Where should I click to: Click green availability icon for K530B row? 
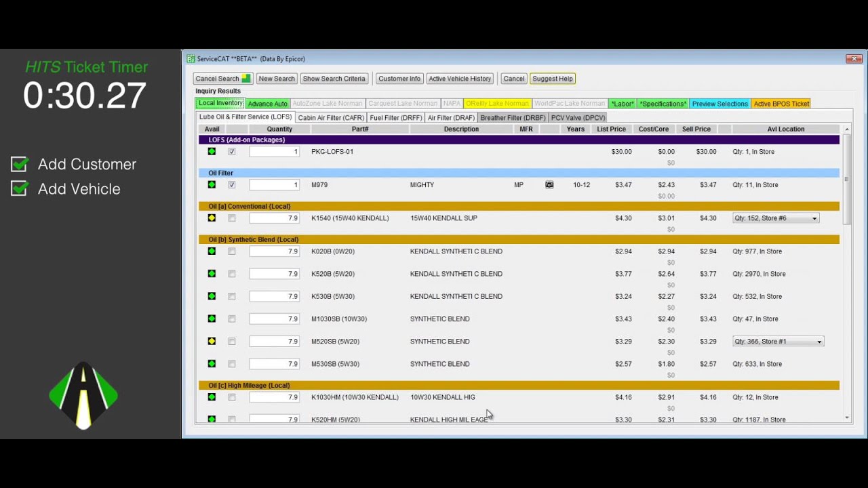[x=212, y=296]
